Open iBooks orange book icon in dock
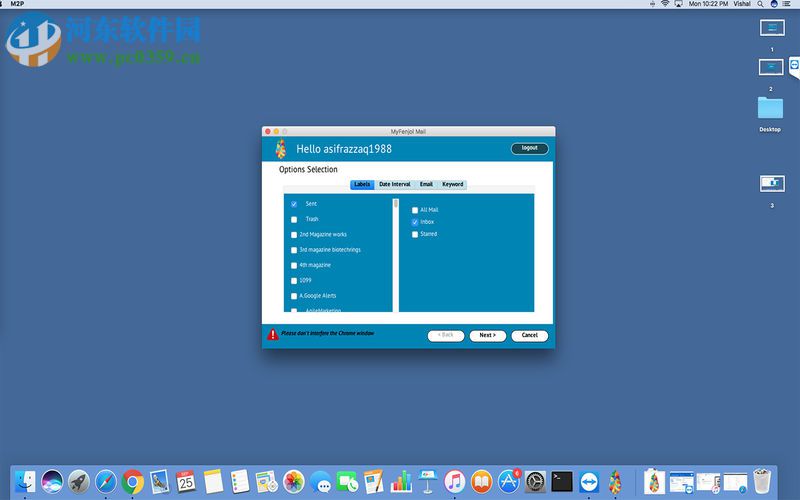The image size is (800, 500). [481, 482]
